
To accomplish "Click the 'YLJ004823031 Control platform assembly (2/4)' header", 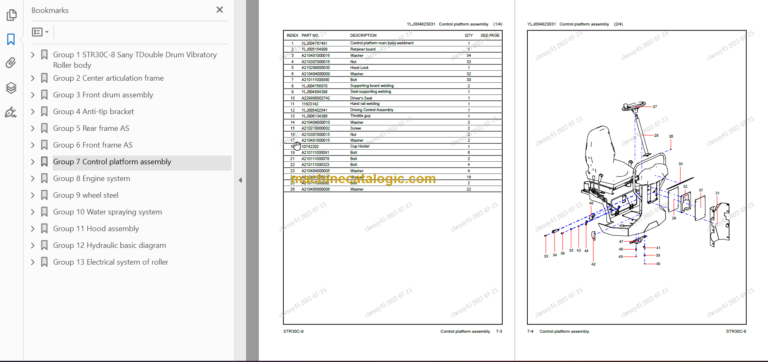I will click(575, 24).
